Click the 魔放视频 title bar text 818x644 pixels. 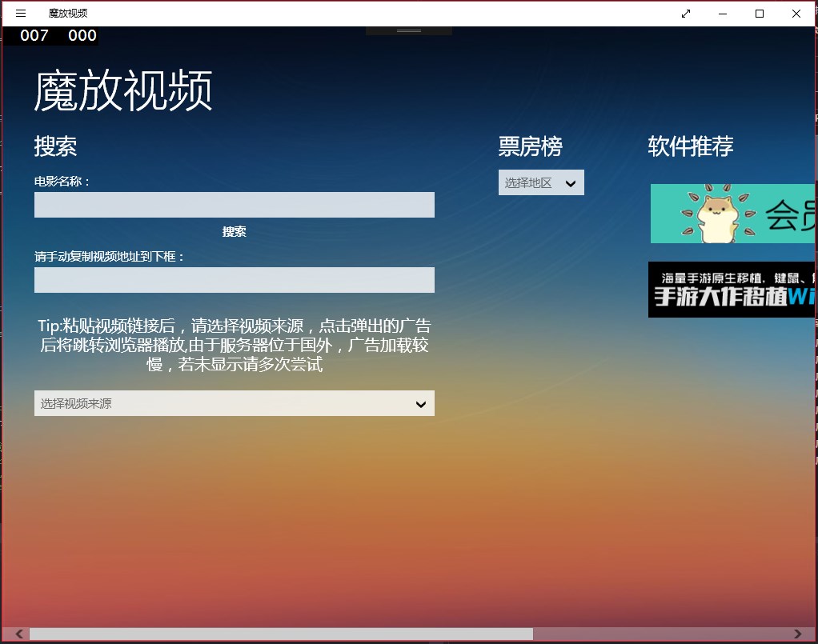(68, 14)
